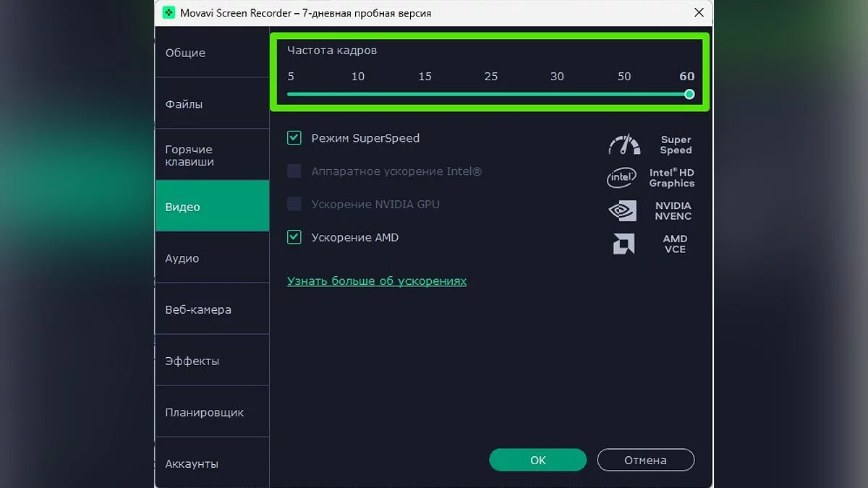
Task: Click the AMD VCE logo icon
Action: pyautogui.click(x=624, y=244)
